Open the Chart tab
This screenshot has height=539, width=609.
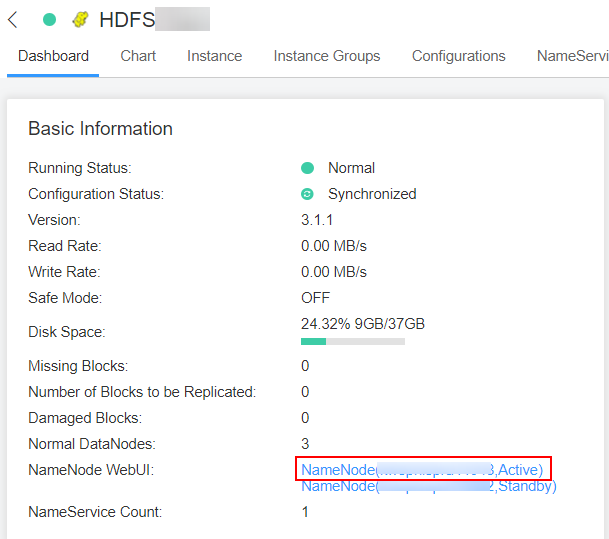tap(138, 56)
